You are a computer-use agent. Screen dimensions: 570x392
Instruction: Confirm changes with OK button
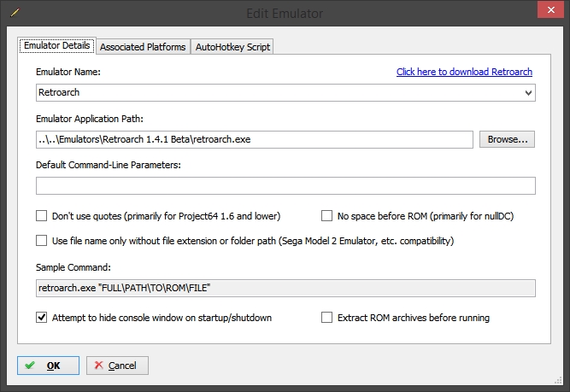(48, 366)
